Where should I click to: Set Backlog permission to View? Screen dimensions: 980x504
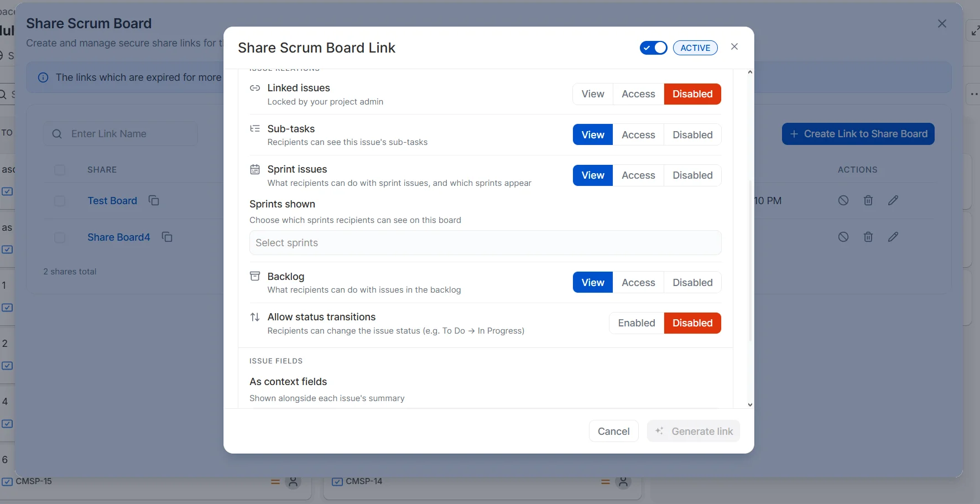(593, 283)
